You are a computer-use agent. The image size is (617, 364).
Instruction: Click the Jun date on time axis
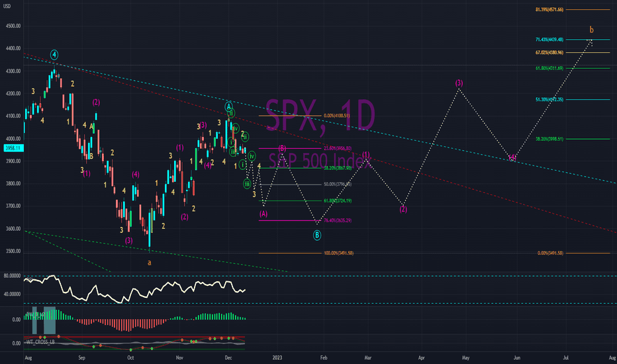click(517, 357)
